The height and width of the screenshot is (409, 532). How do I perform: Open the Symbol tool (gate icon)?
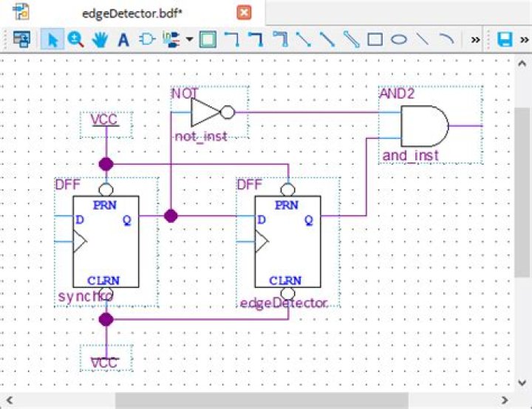[147, 39]
